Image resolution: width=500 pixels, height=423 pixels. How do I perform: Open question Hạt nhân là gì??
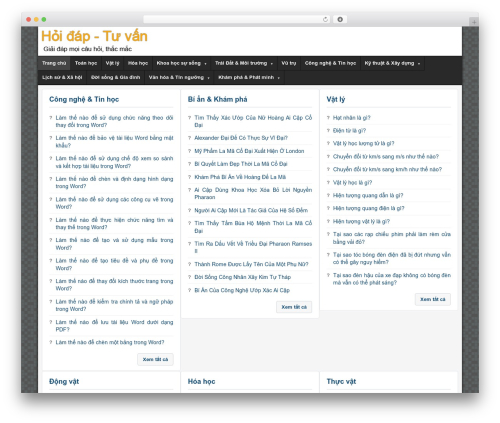(352, 118)
